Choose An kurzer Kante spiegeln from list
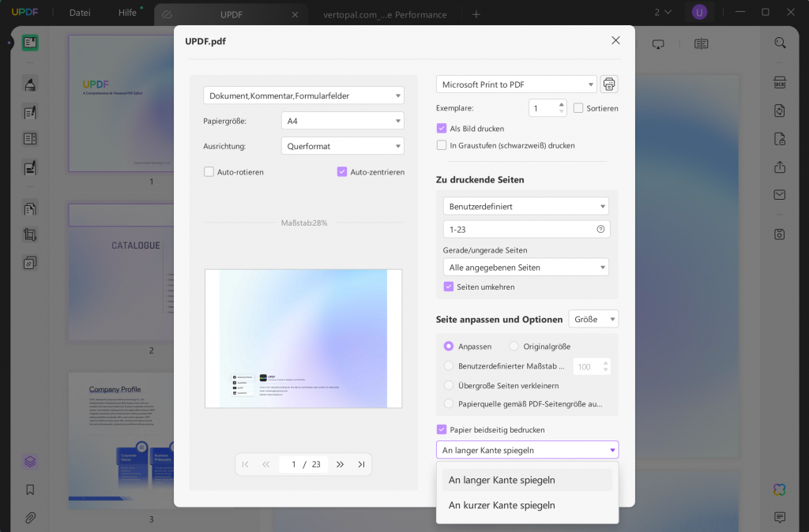 click(527, 505)
